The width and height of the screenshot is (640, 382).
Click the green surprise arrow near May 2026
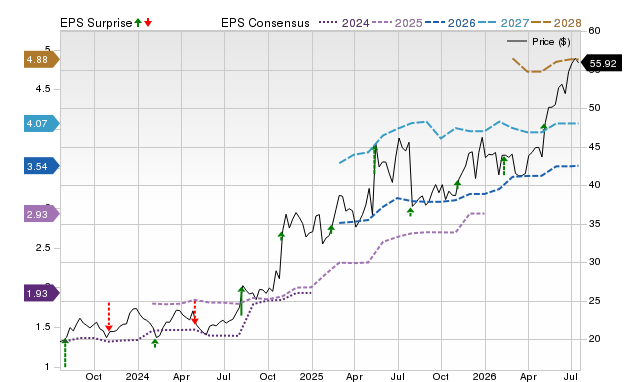pos(543,127)
